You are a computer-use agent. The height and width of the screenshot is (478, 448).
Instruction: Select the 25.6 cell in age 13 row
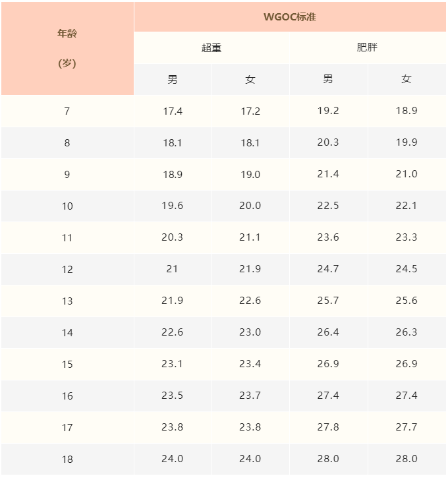[x=406, y=301]
